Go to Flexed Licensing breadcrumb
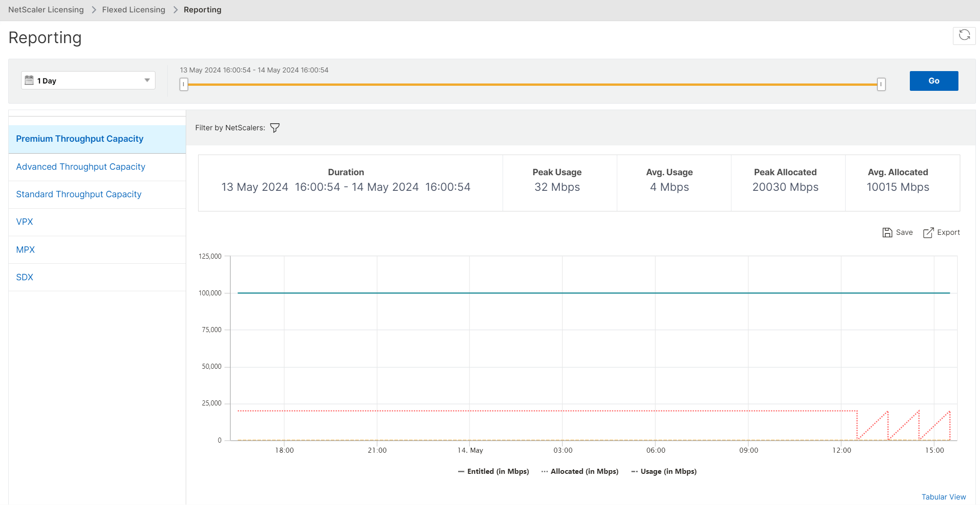 pos(133,10)
